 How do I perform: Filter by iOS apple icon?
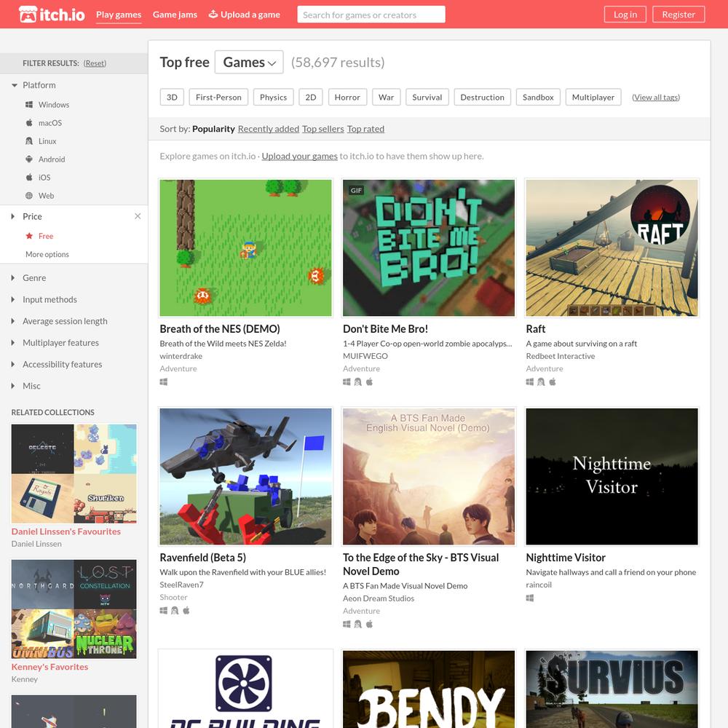click(29, 177)
